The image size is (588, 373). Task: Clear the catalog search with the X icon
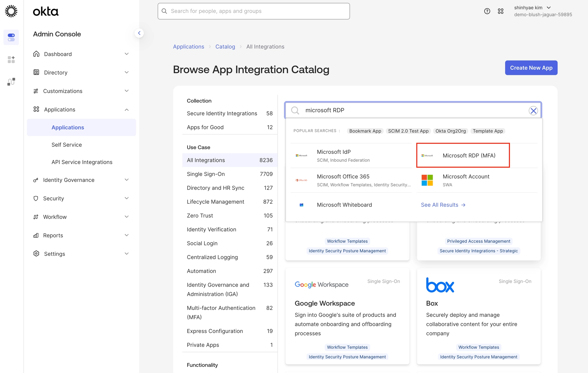coord(533,111)
